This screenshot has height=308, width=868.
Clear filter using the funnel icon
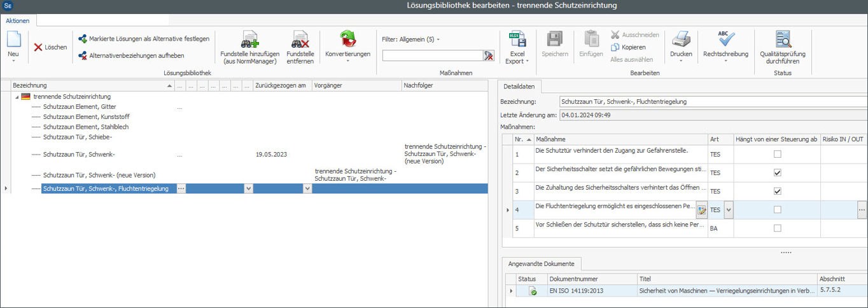488,56
